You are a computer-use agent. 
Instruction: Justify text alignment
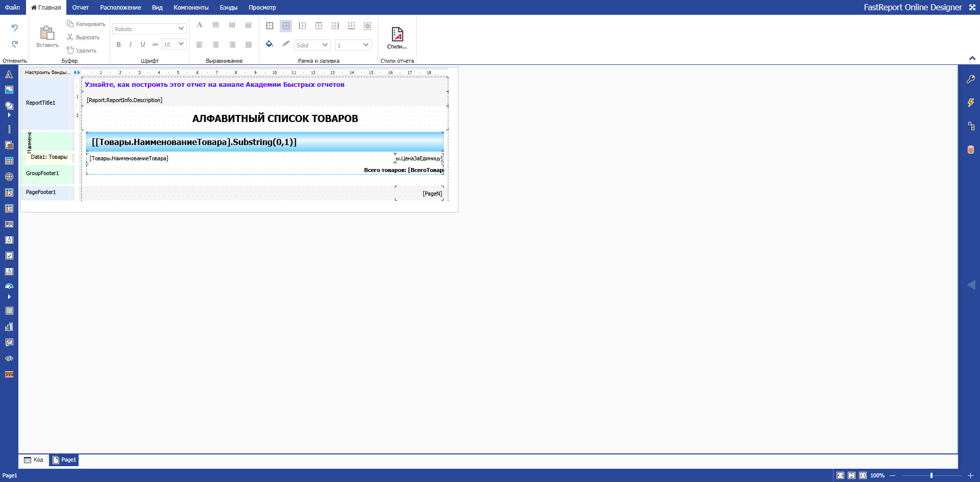[249, 45]
